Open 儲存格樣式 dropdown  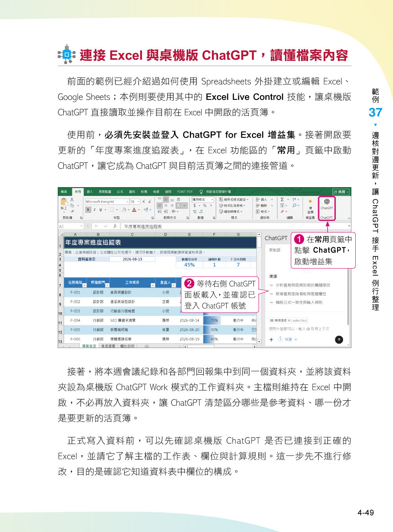pos(231,212)
